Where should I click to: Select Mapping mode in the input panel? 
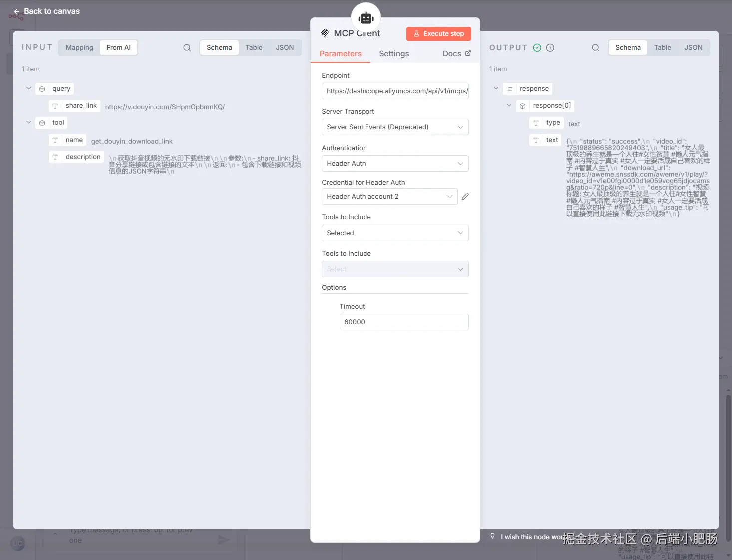coord(79,48)
